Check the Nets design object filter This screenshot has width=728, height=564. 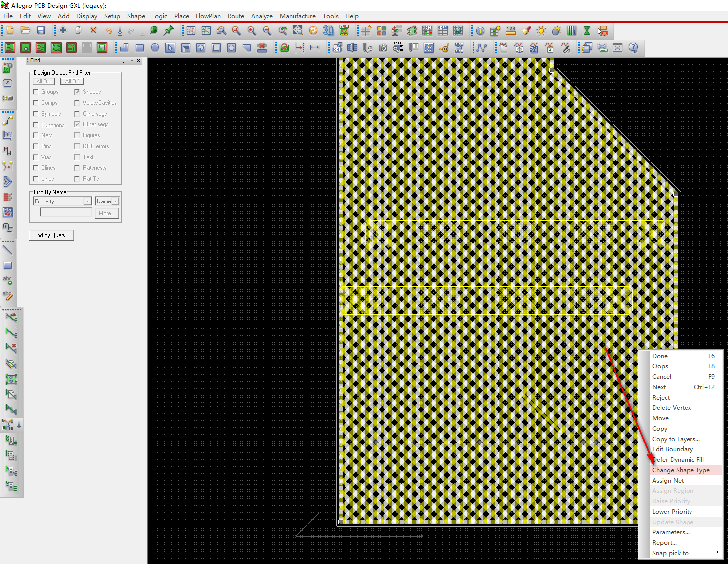[x=35, y=135]
